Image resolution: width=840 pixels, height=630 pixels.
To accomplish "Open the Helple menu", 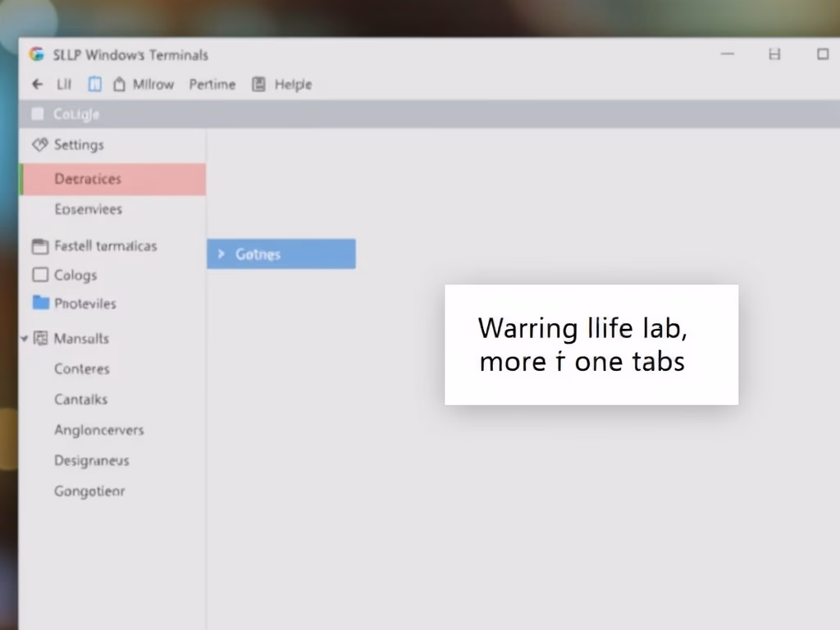I will (293, 84).
